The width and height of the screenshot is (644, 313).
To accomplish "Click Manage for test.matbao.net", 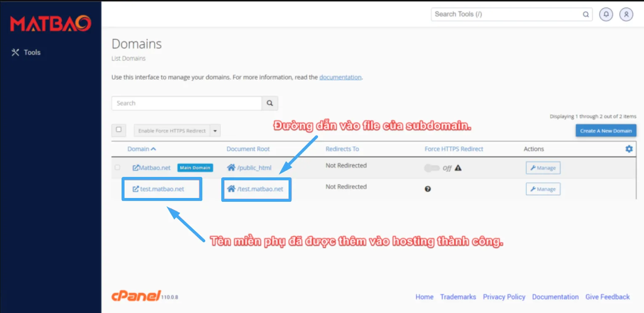I will (543, 189).
